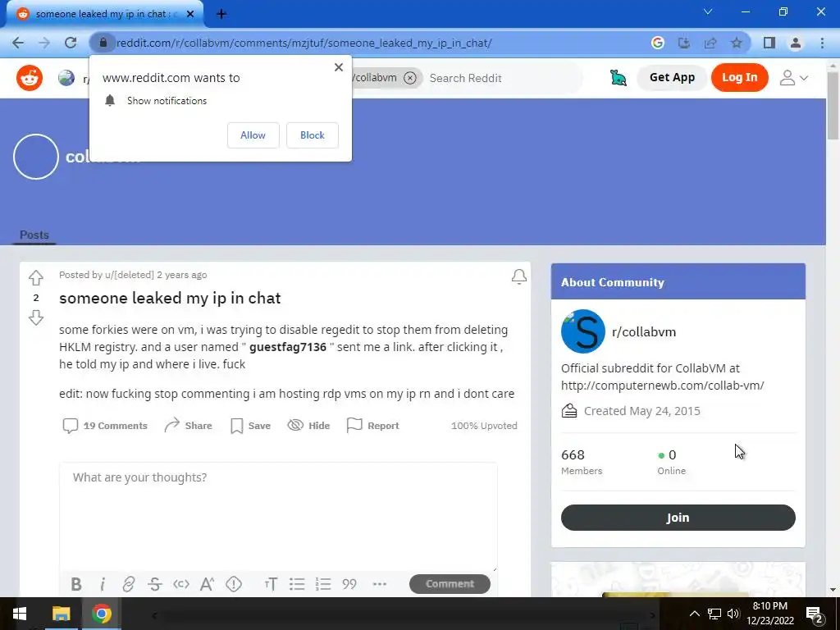The width and height of the screenshot is (840, 630).
Task: Go back in browser
Action: coord(18,43)
